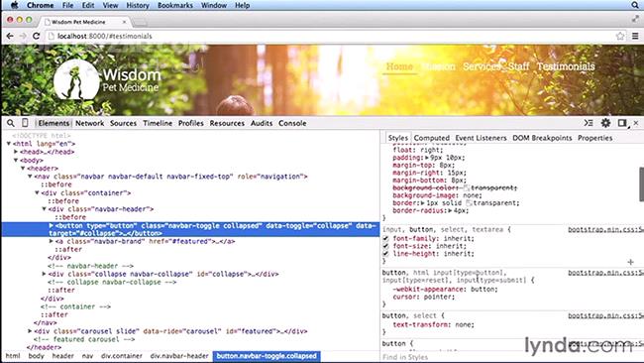Open DevTools settings gear
The width and height of the screenshot is (644, 363).
(605, 123)
